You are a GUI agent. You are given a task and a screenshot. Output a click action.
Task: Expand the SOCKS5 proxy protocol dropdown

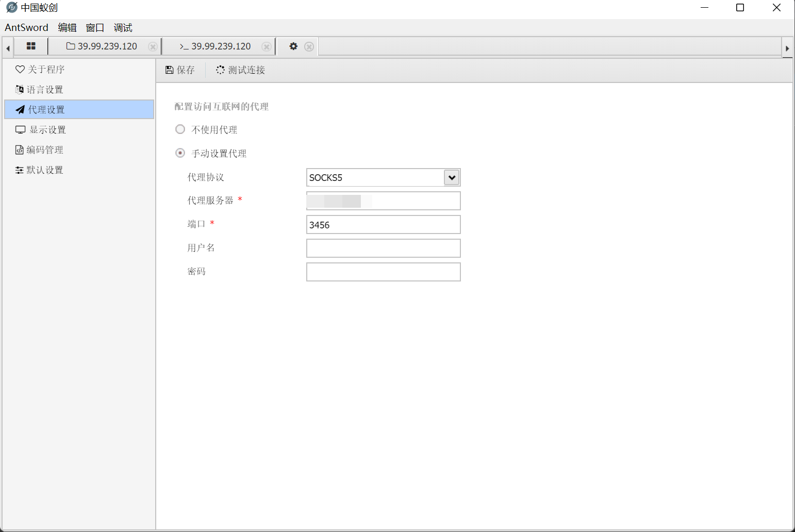pos(452,178)
